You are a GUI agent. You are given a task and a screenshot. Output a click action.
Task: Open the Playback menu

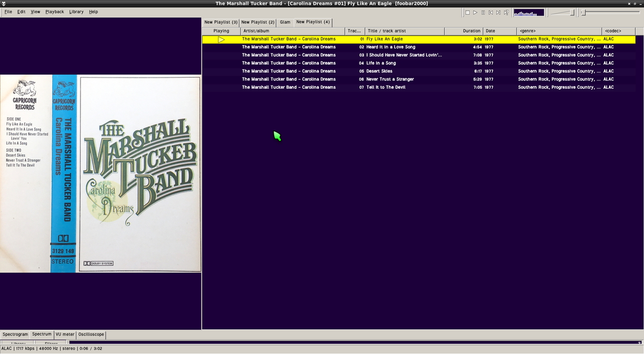click(54, 12)
